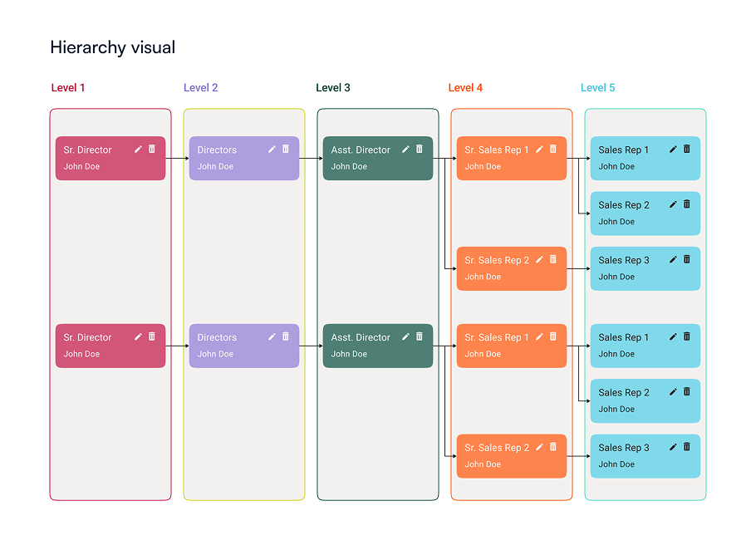Image resolution: width=756 pixels, height=540 pixels.
Task: Delete the upper group's Asst. Director card
Action: point(420,149)
